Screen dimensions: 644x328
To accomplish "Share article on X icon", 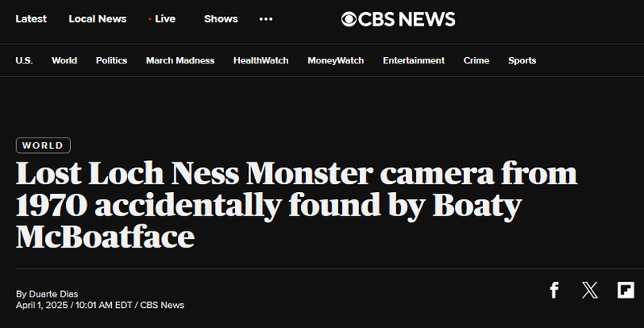I will [590, 290].
